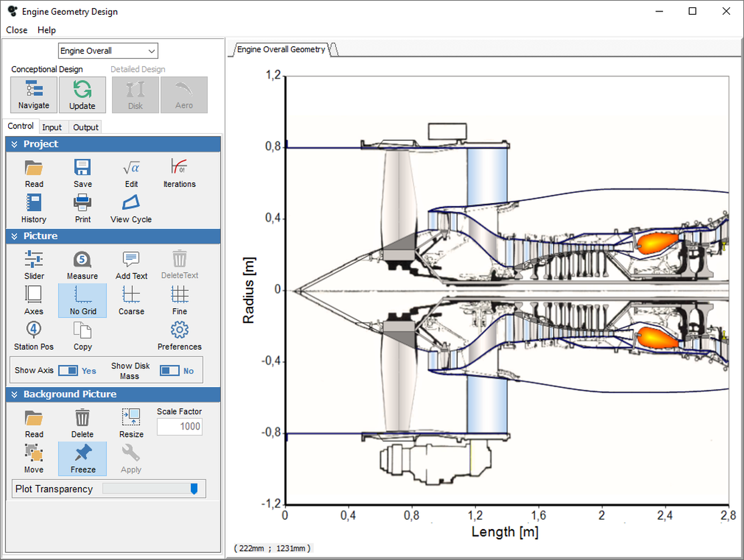Collapse the Project section
This screenshot has height=560, width=744.
pos(13,144)
